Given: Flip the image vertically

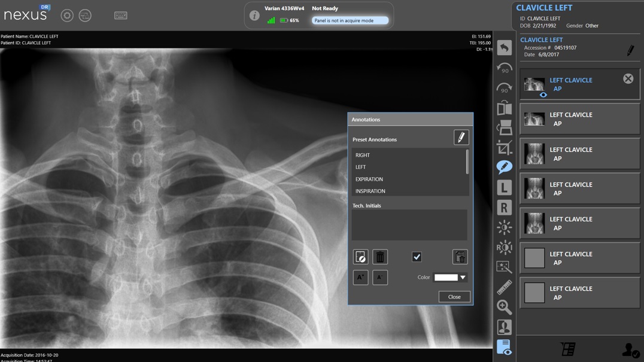Looking at the screenshot, I should (505, 127).
